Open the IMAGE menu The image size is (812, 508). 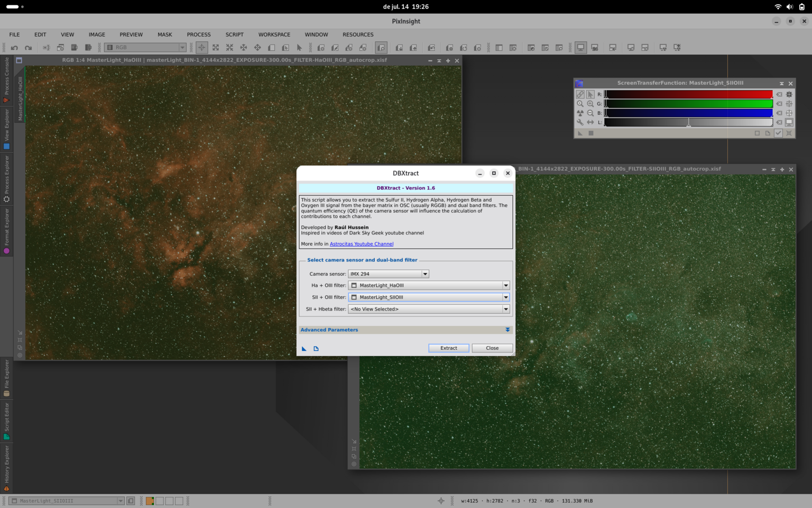[97, 34]
